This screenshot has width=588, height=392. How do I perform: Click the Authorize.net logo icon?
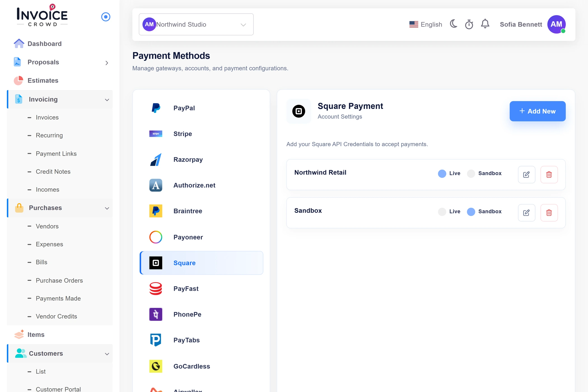[156, 185]
